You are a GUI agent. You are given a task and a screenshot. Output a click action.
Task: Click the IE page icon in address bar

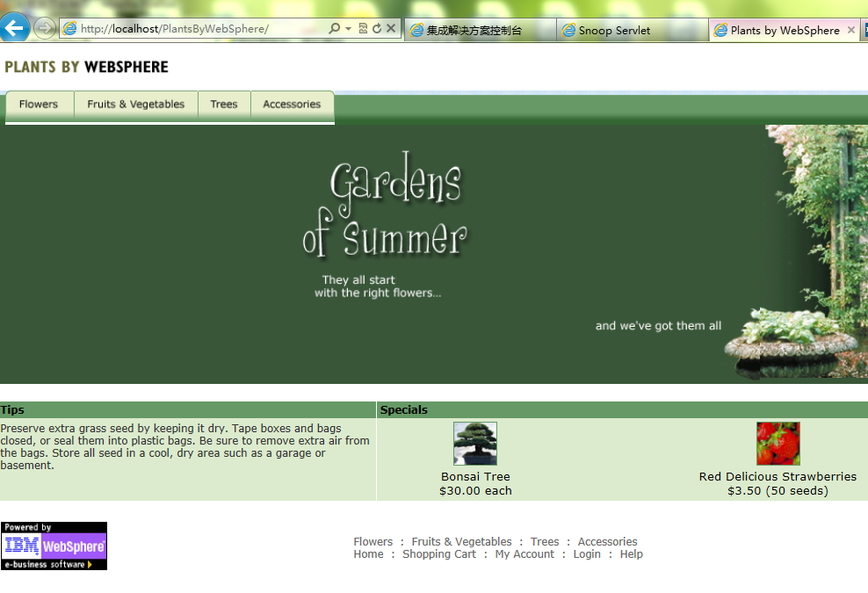pos(69,29)
